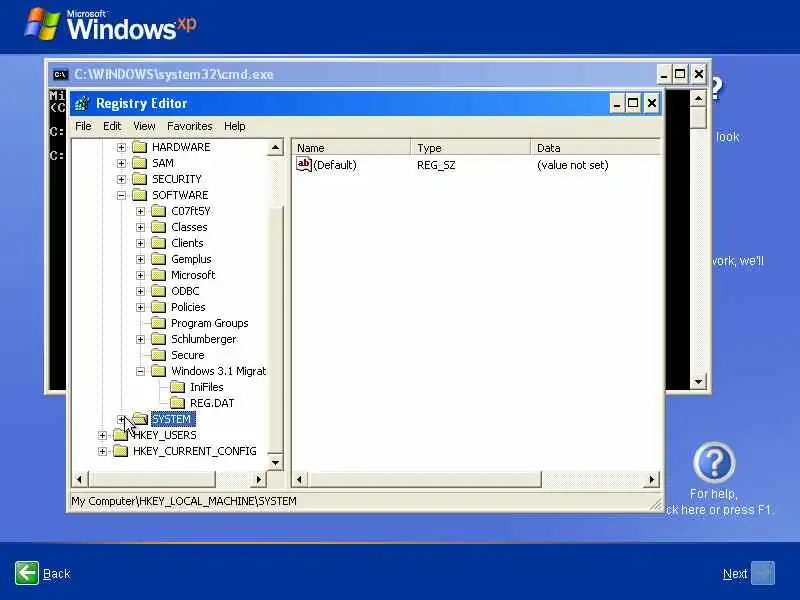Viewport: 800px width, 600px height.
Task: Expand the C07ft5Y key
Action: click(x=140, y=211)
